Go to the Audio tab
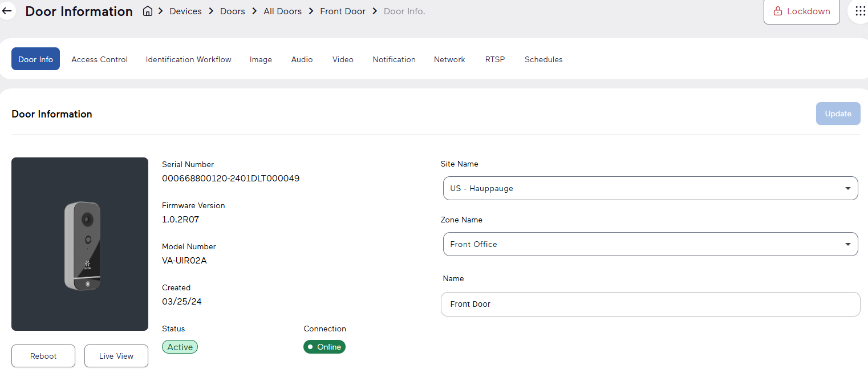 coord(302,59)
